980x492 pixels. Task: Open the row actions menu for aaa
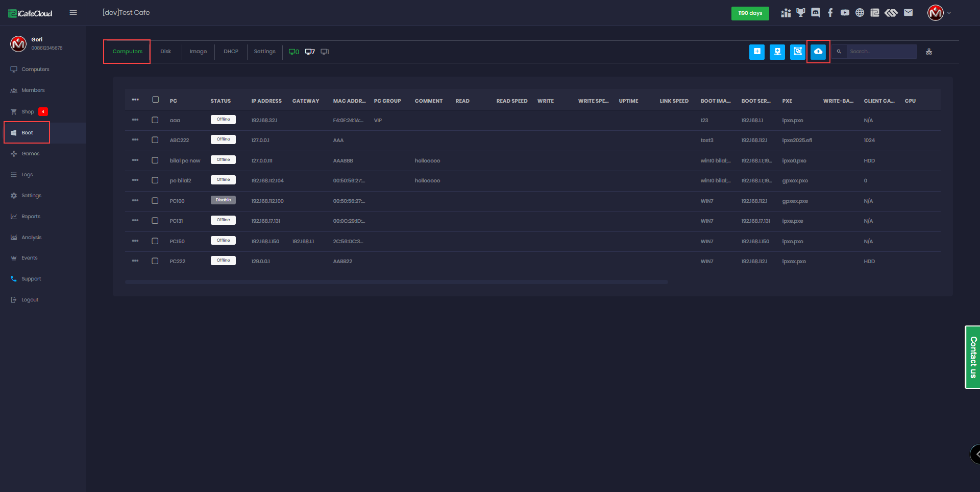(x=135, y=120)
